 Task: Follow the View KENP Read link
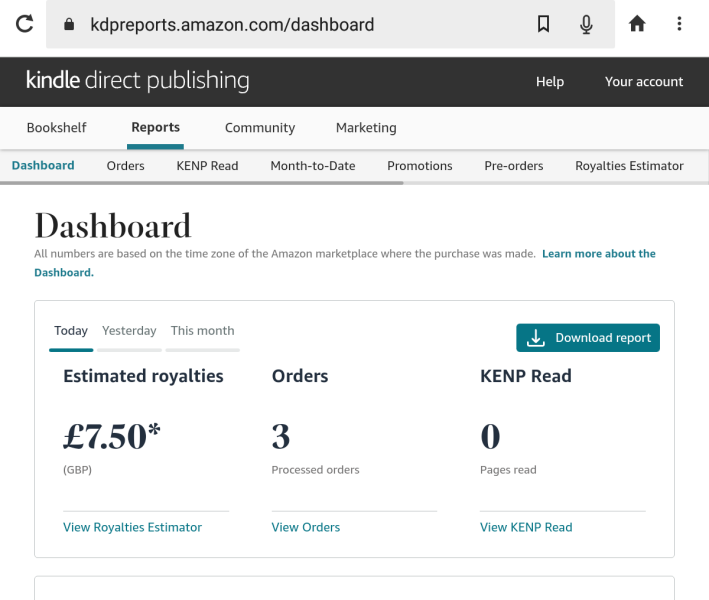tap(526, 527)
